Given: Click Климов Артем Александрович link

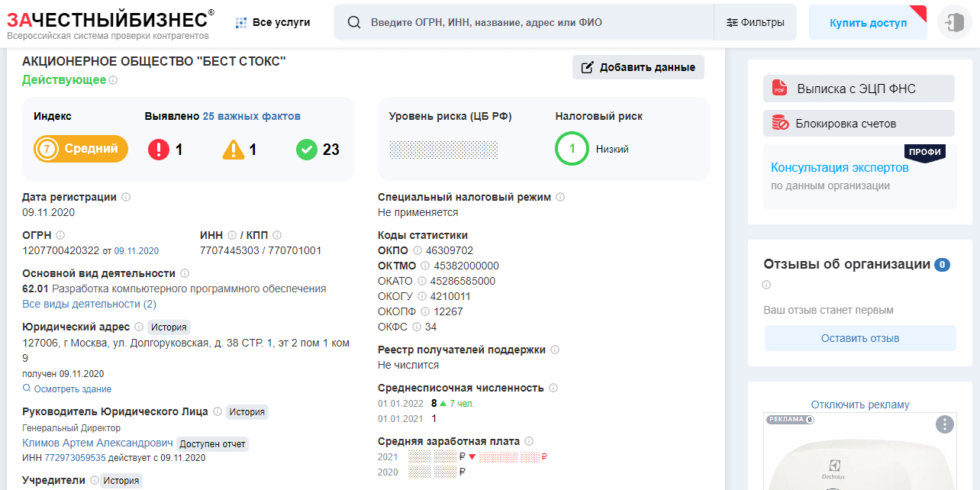Looking at the screenshot, I should 98,443.
